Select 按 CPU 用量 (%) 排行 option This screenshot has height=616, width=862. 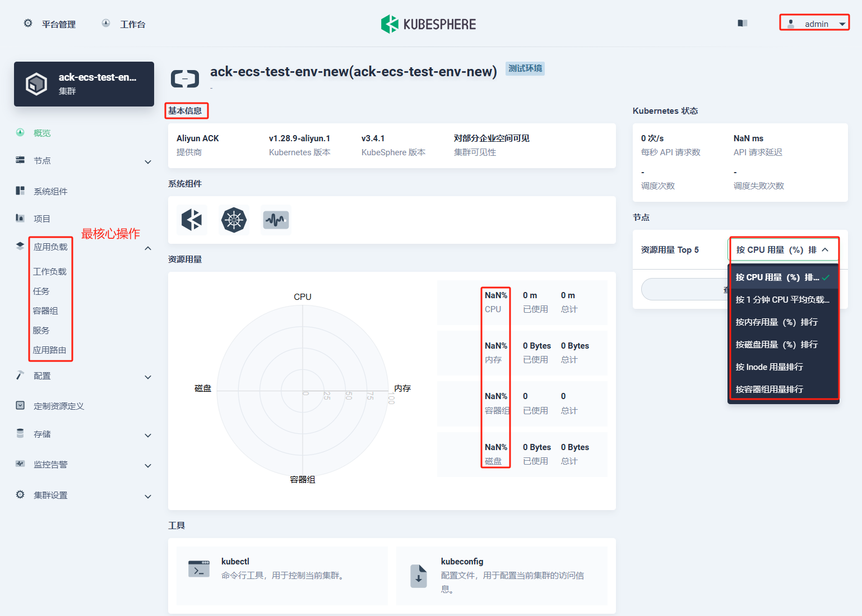pyautogui.click(x=783, y=277)
